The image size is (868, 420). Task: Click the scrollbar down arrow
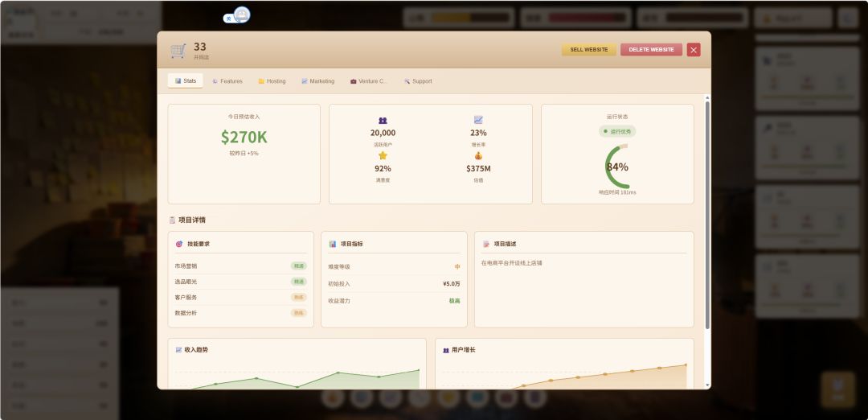click(707, 385)
